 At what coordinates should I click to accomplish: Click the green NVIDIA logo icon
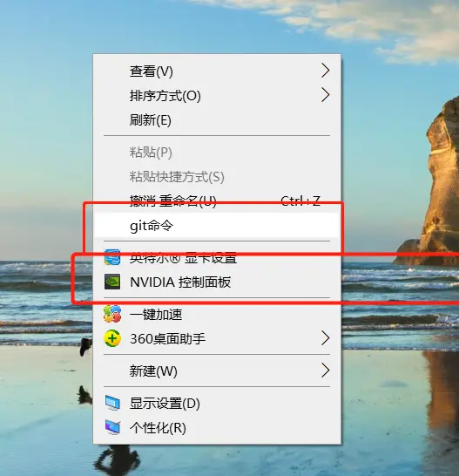112,282
